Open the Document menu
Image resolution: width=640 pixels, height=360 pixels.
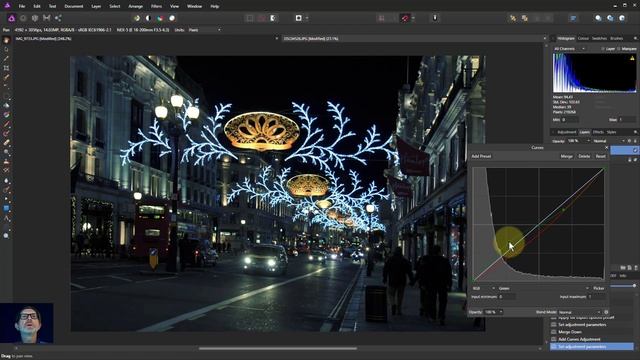pyautogui.click(x=73, y=6)
